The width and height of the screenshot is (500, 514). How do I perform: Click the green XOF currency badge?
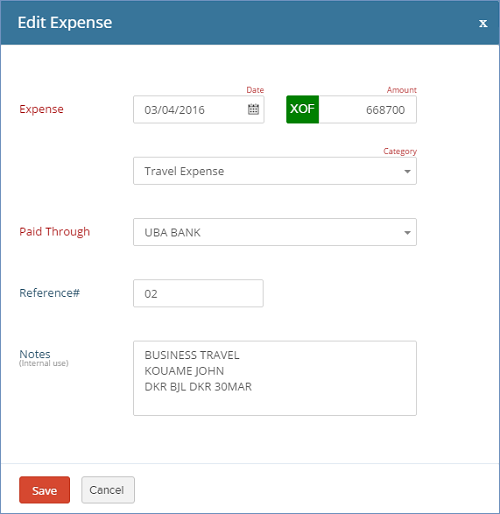click(302, 109)
